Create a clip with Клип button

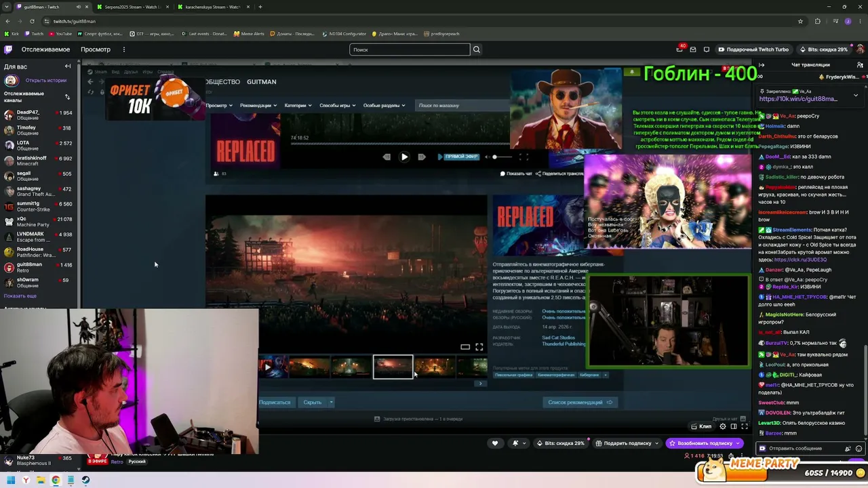[x=701, y=426]
